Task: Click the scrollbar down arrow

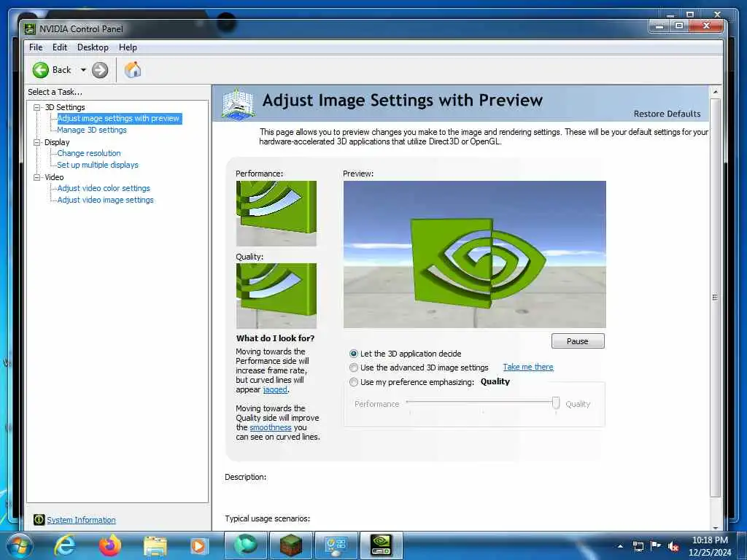Action: (715, 526)
